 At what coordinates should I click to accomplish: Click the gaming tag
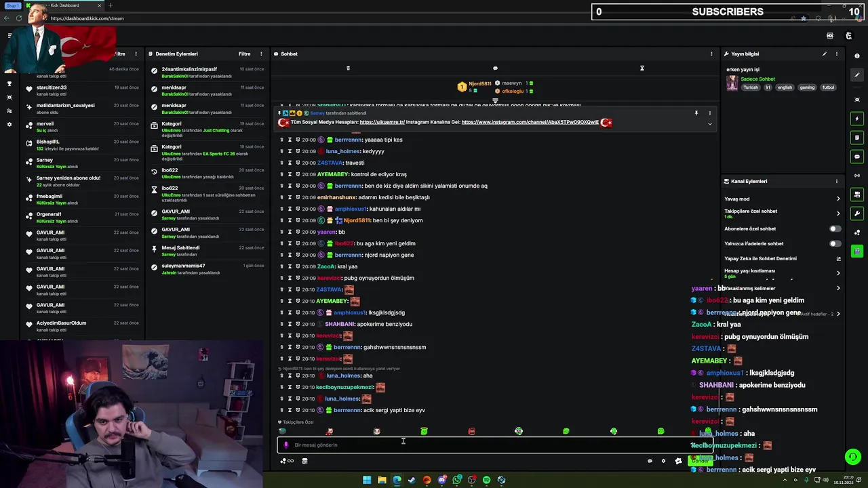pos(807,87)
